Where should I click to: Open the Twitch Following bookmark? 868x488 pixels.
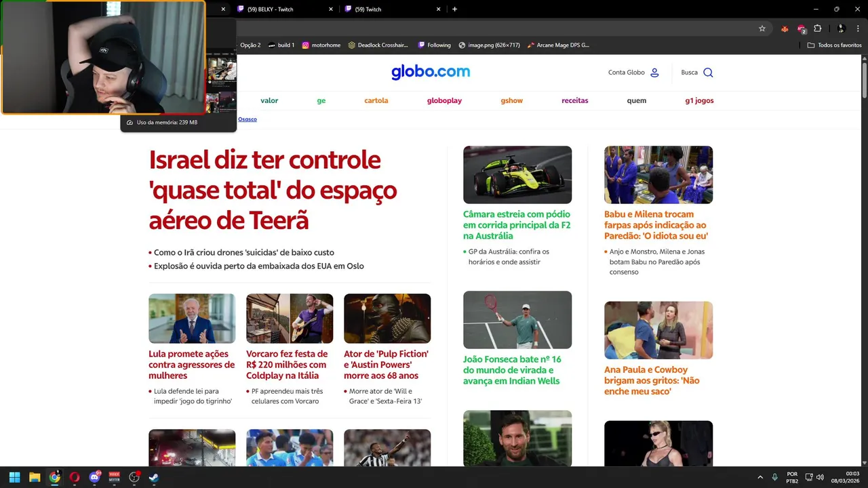click(x=434, y=45)
